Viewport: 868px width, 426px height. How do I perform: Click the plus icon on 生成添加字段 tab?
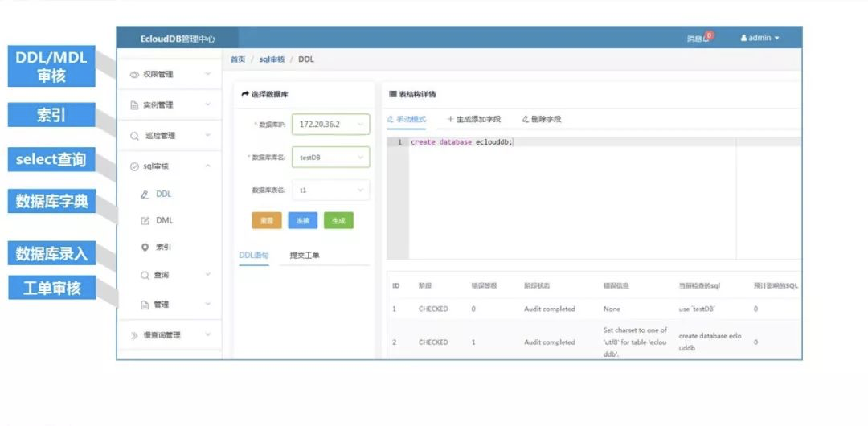450,119
